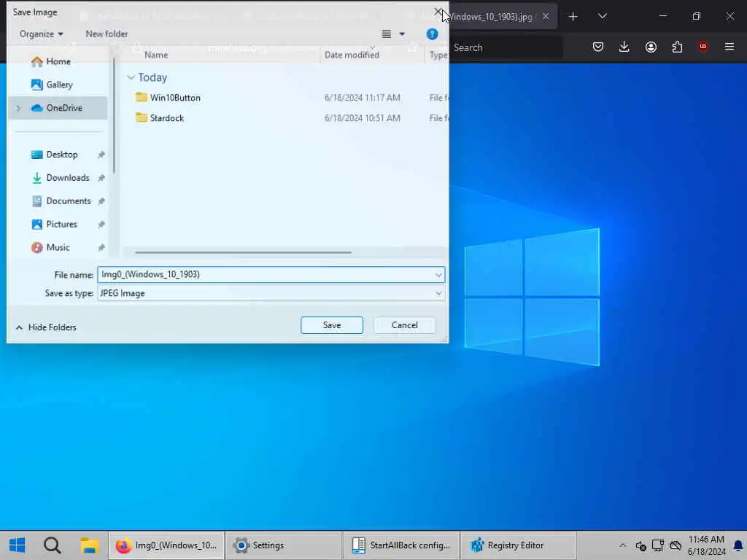
Task: List all Firefox tabs chevron
Action: [602, 16]
